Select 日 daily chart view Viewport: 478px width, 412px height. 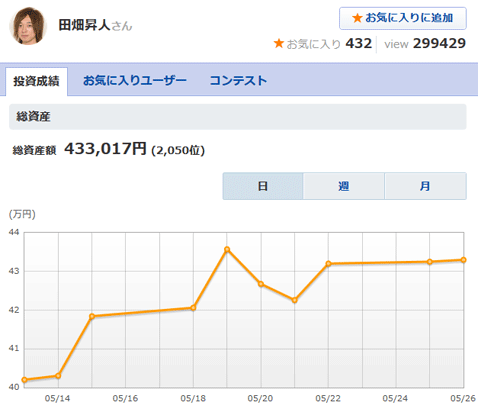click(x=263, y=186)
